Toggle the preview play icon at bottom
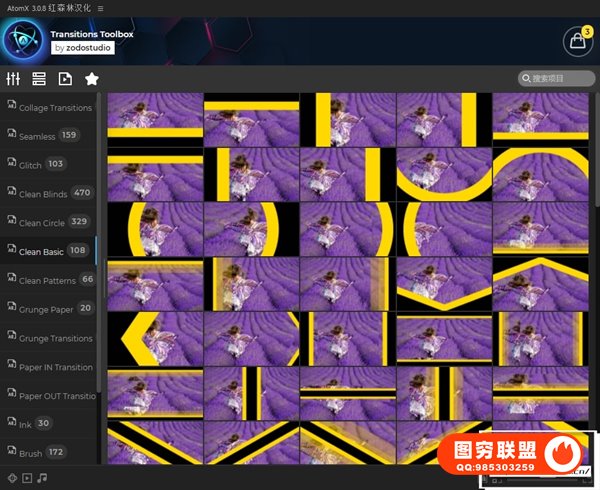 (27, 478)
